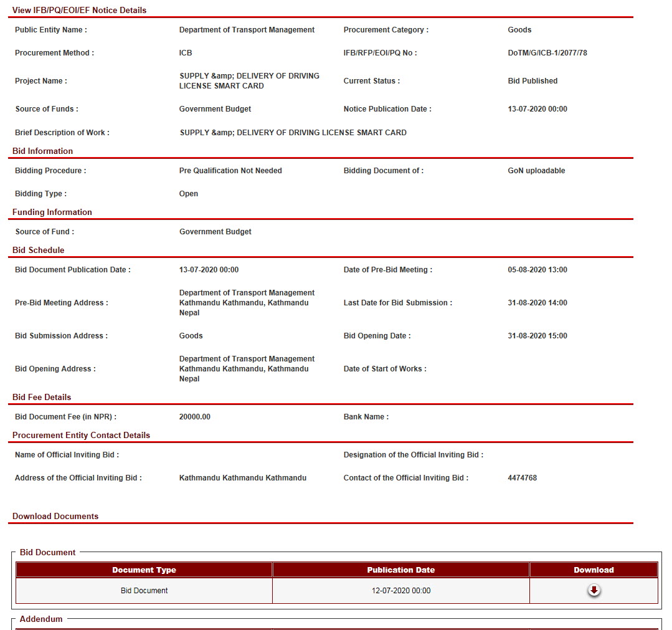This screenshot has height=630, width=672.
Task: Click the Procurement Entity Contact Details heading
Action: [81, 435]
